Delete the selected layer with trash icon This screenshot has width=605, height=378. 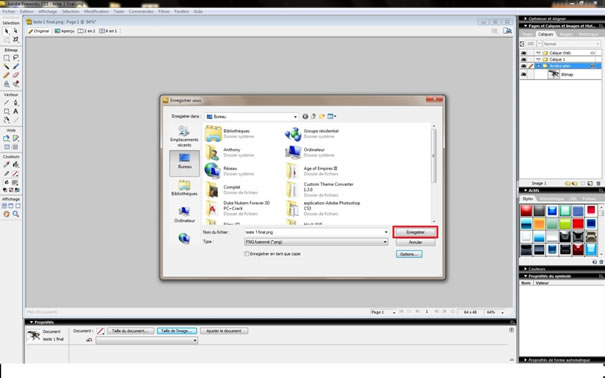(598, 184)
